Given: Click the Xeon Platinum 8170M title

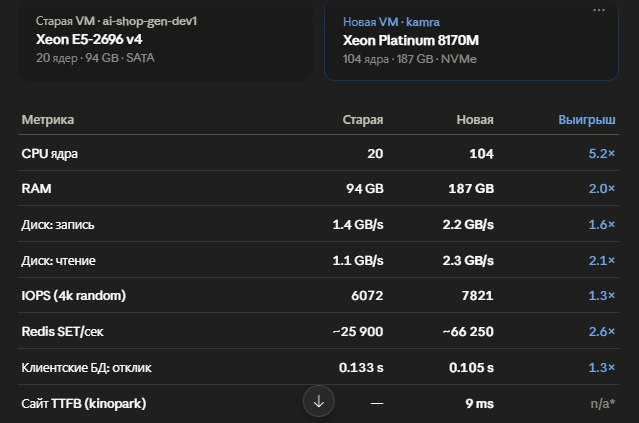Looking at the screenshot, I should (x=411, y=40).
